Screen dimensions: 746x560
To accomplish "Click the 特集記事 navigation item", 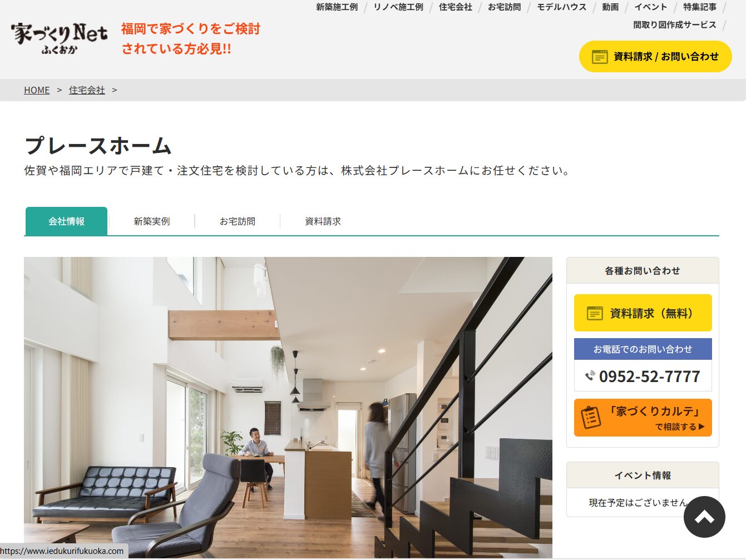I will [700, 7].
